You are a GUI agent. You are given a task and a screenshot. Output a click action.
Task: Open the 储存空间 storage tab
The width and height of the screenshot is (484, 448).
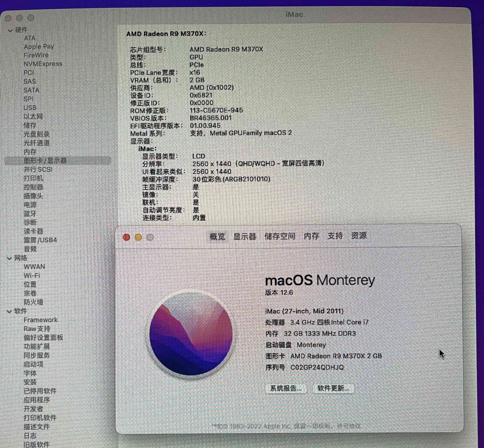pos(280,236)
